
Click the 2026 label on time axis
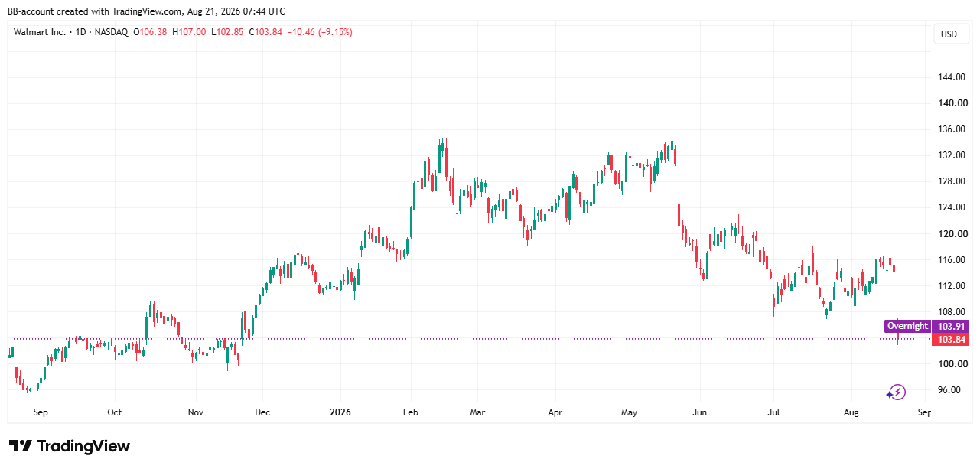click(x=340, y=412)
